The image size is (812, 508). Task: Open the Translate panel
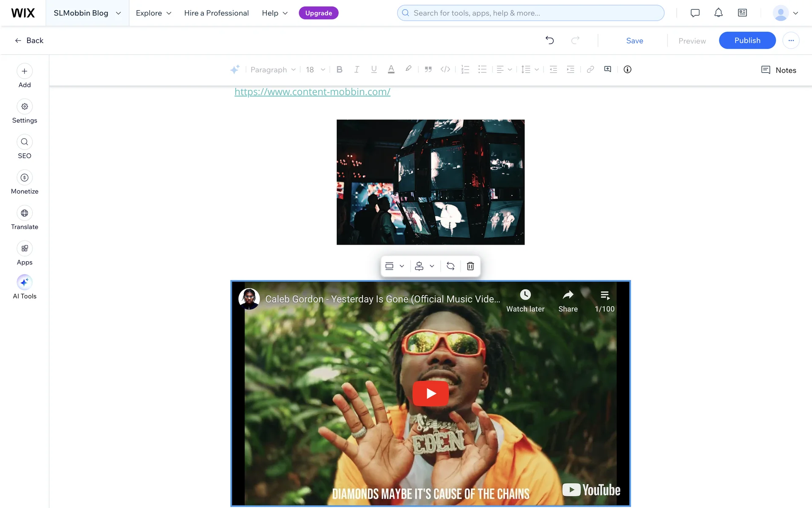pos(25,213)
